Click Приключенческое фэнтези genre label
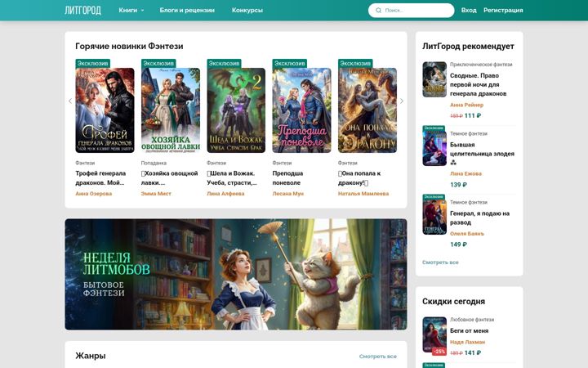This screenshot has width=588, height=368. (481, 65)
